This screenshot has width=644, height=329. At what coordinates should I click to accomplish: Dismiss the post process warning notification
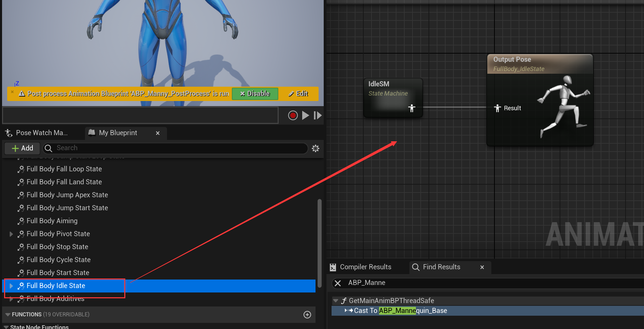[12, 92]
